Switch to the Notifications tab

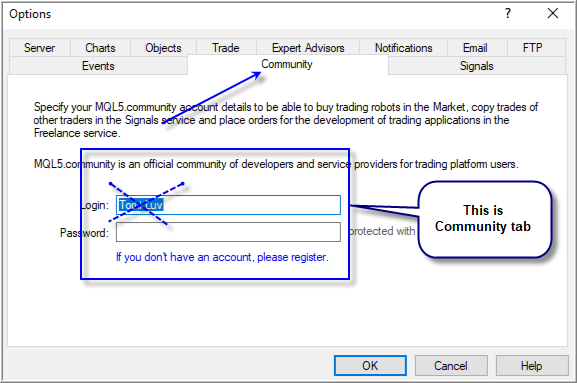[x=403, y=47]
